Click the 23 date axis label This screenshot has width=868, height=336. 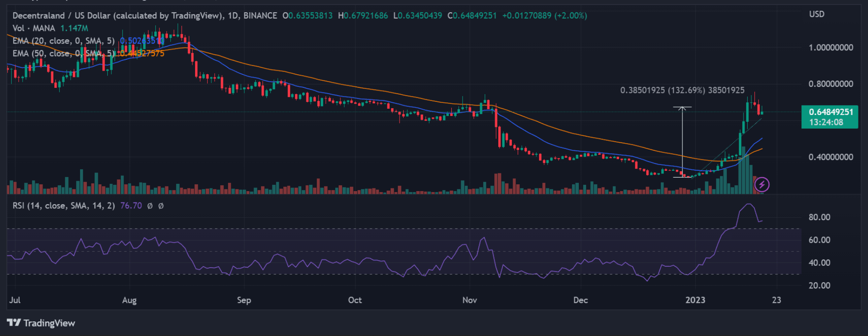[777, 300]
